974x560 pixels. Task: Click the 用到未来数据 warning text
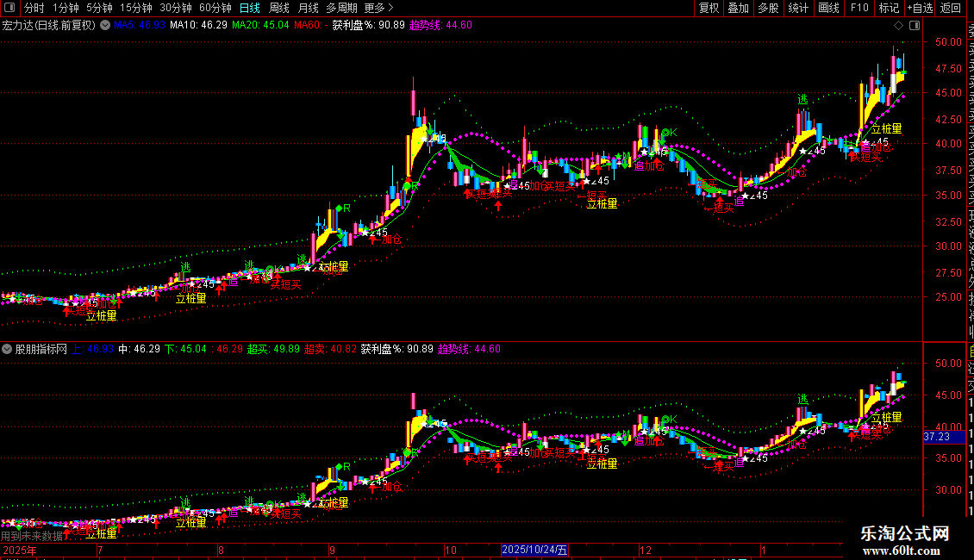tap(32, 536)
